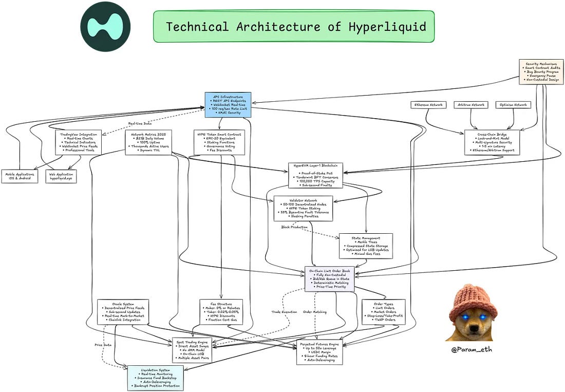
Task: Select the API Infrastructure node
Action: (x=228, y=104)
